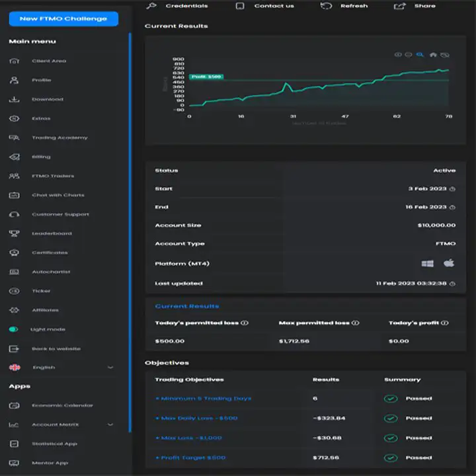Click the info icon next to Max permitted loss

[356, 323]
